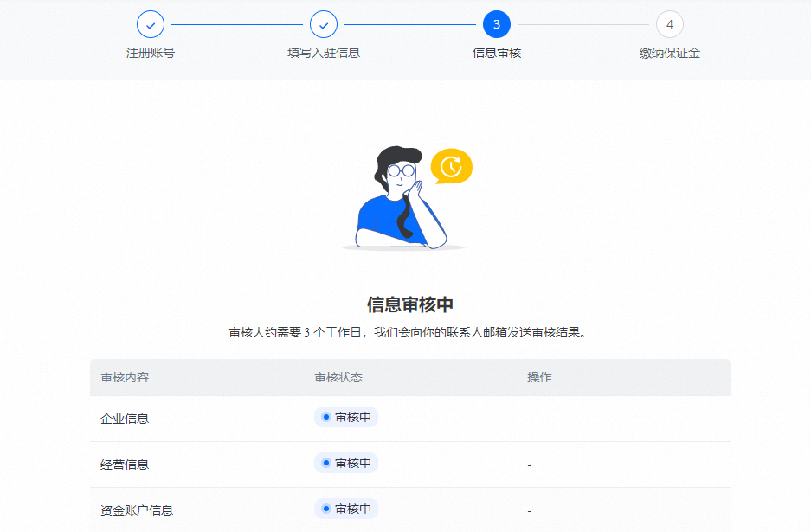Toggle the 审核中 badge on 资金账户信息 row
The width and height of the screenshot is (811, 532).
point(345,509)
